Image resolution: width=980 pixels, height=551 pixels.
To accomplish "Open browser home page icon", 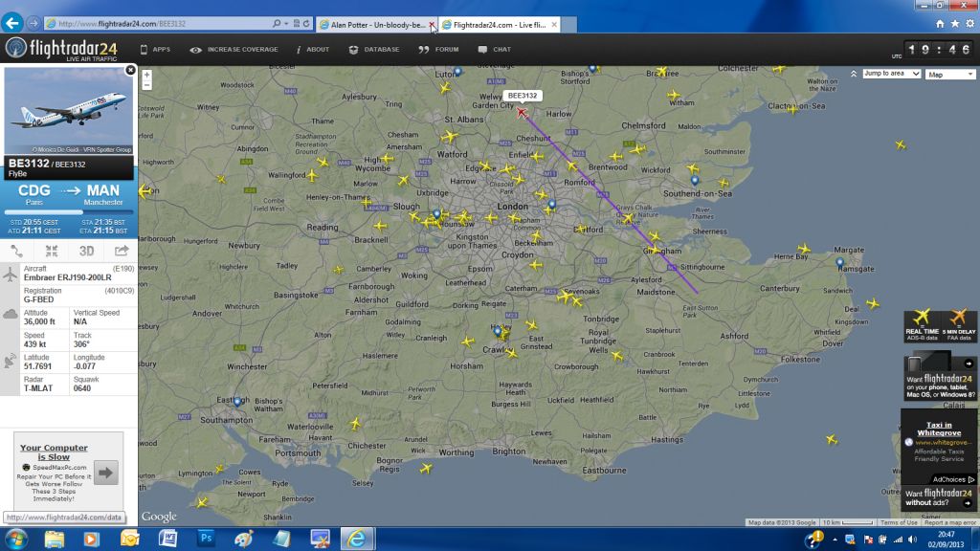I will click(940, 24).
